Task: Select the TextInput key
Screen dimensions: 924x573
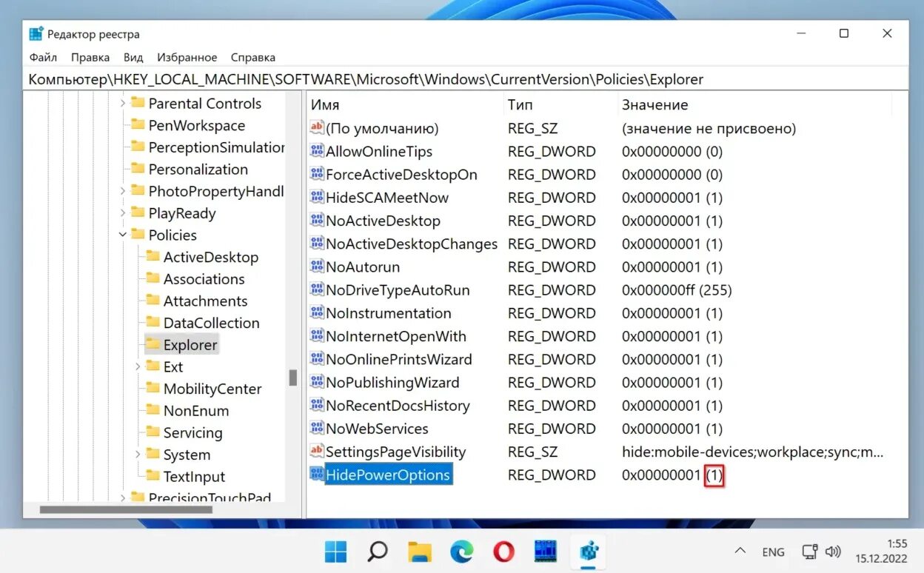Action: (194, 477)
